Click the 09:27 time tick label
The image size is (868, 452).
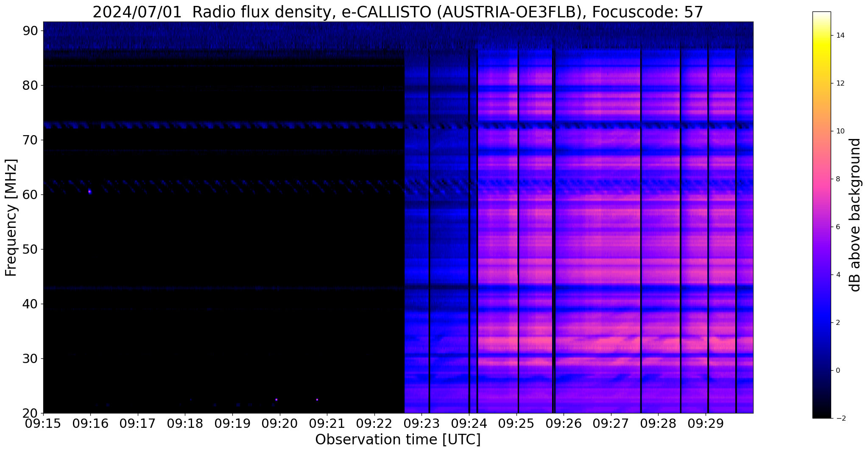pyautogui.click(x=611, y=423)
